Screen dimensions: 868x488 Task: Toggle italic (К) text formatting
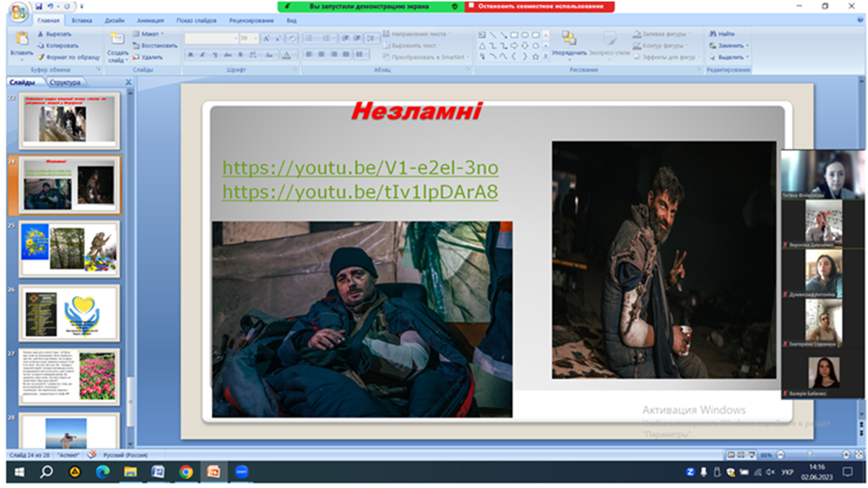[201, 55]
